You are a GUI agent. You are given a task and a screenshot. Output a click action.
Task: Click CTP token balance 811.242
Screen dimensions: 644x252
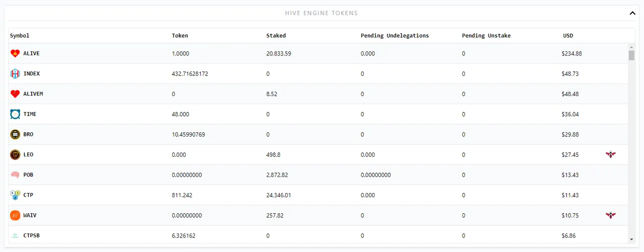point(182,195)
